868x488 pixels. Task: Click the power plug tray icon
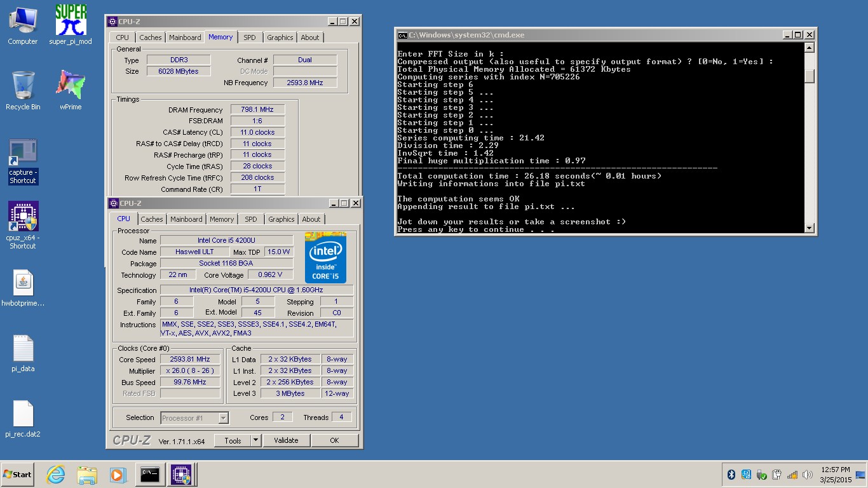click(x=776, y=475)
